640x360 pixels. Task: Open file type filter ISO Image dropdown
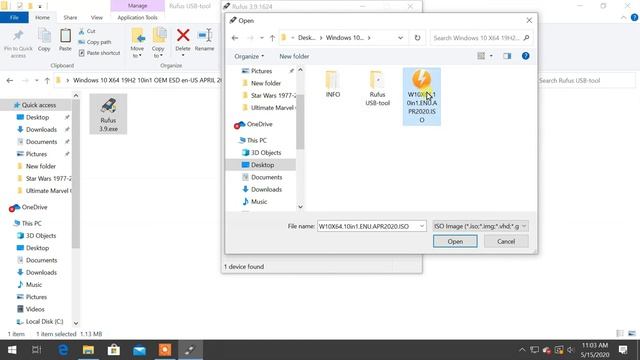[480, 226]
